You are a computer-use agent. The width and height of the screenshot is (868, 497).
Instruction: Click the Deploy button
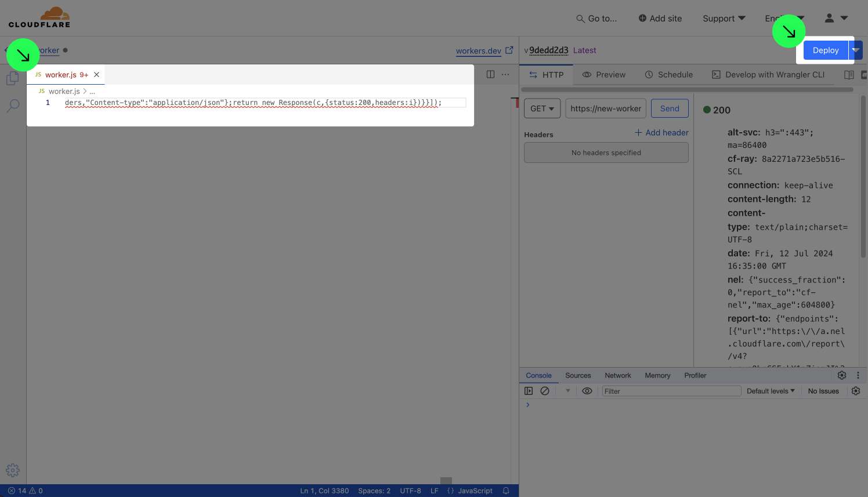coord(826,50)
